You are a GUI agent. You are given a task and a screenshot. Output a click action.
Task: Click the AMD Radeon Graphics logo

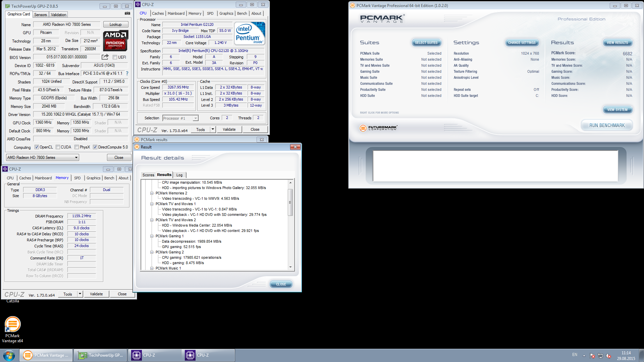pos(115,40)
